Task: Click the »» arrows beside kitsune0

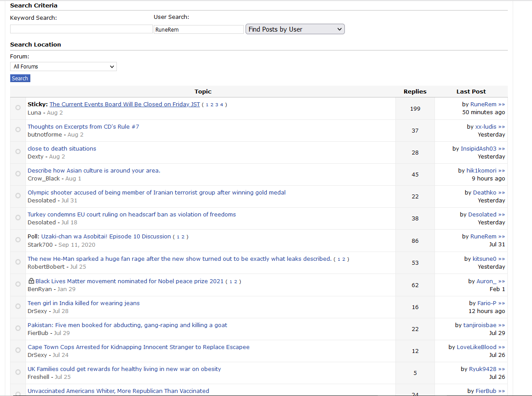Action: [502, 259]
